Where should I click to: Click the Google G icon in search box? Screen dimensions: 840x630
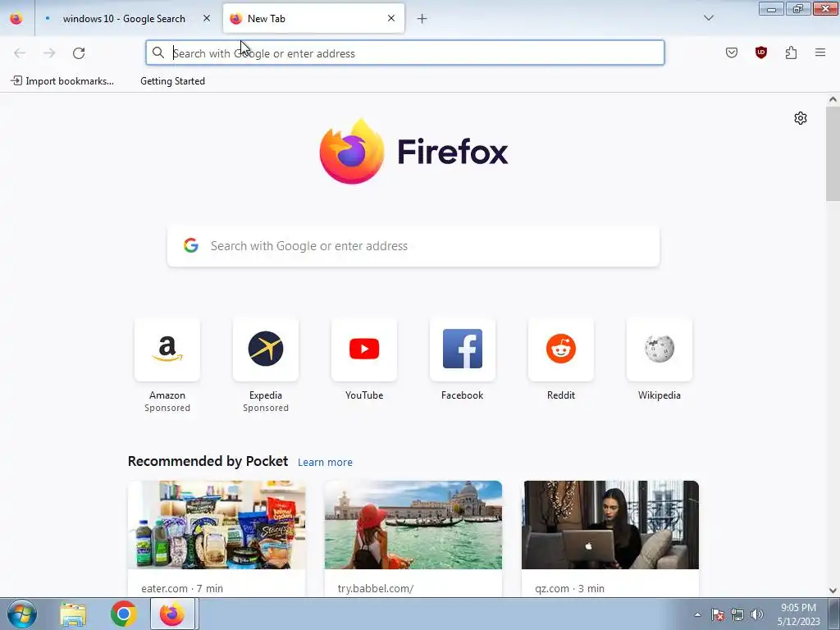tap(191, 246)
